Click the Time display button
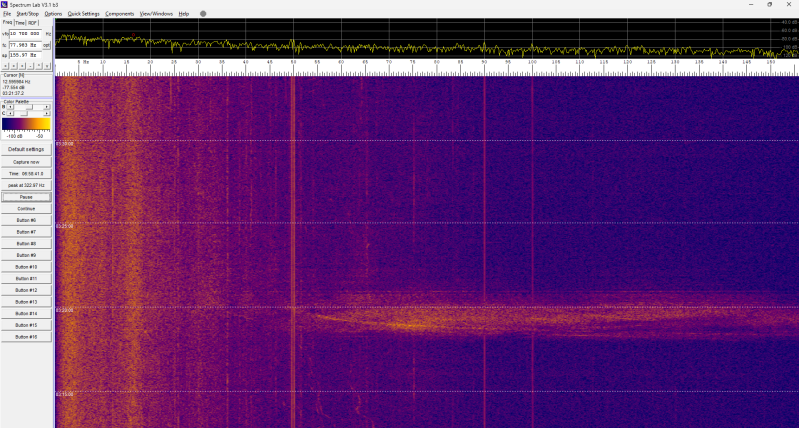 tap(26, 174)
